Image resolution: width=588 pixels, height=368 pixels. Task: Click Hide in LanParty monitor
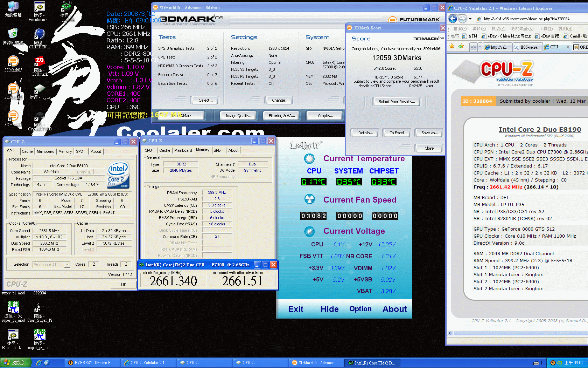[330, 309]
